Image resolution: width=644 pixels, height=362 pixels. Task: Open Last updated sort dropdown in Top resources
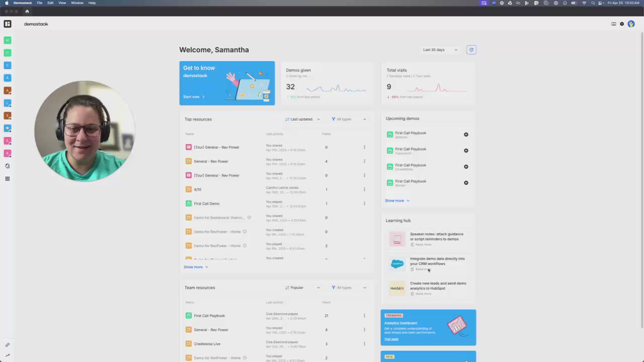[302, 119]
